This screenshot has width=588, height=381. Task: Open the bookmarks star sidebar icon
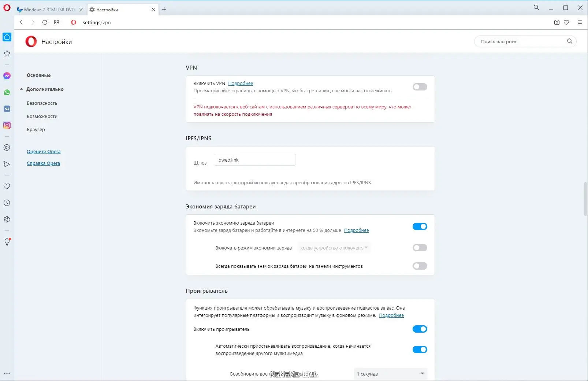tap(7, 53)
